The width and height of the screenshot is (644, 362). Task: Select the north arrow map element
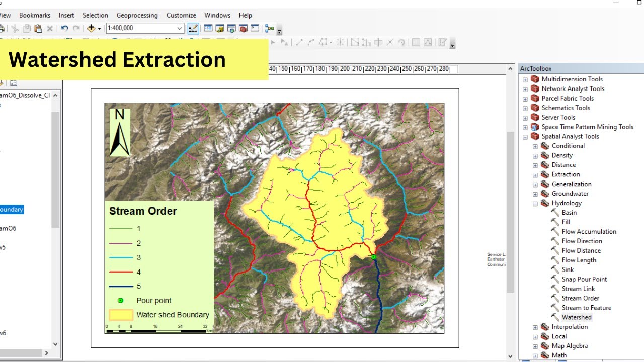point(120,133)
